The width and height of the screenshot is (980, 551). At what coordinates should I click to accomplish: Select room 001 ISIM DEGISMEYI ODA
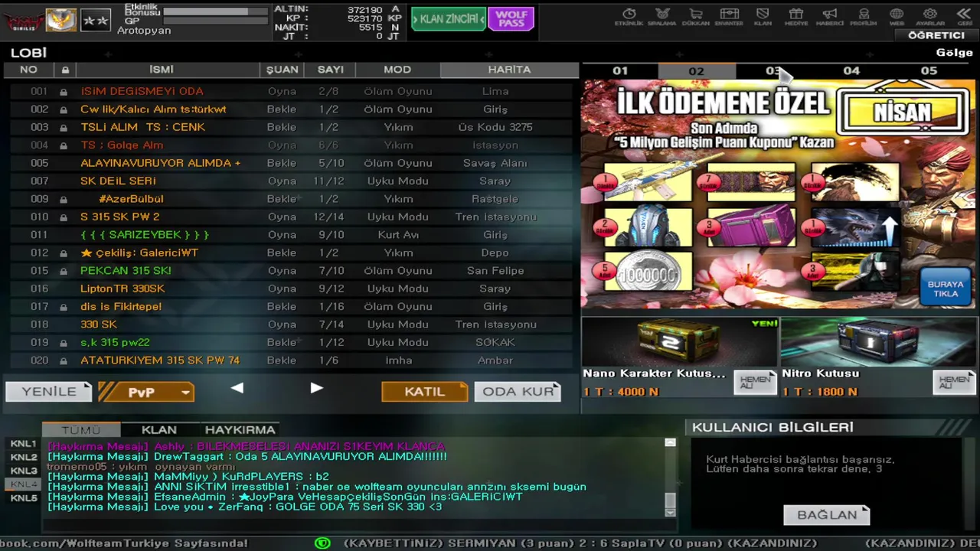[291, 91]
